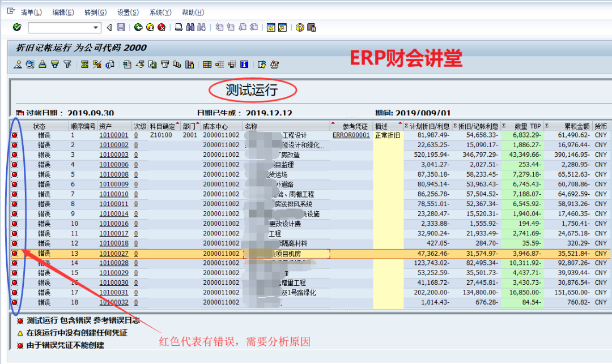612x364 pixels.
Task: Click the layout grid icon in toolbar
Action: click(207, 65)
